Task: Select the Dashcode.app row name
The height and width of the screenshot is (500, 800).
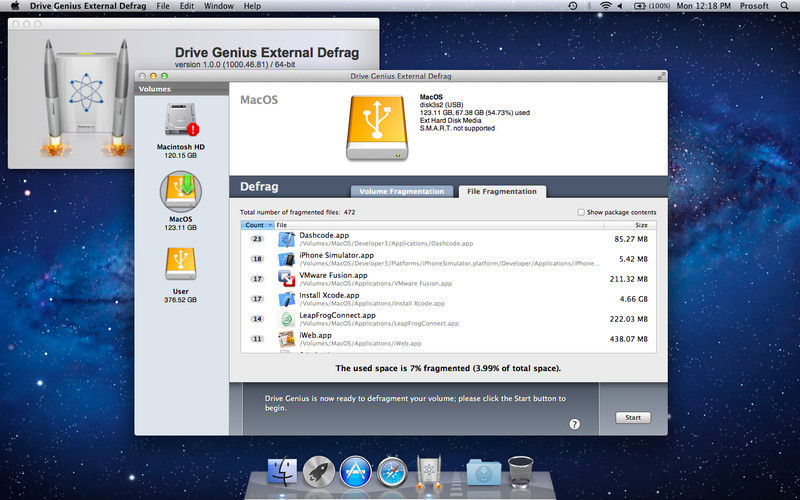Action: [x=324, y=235]
